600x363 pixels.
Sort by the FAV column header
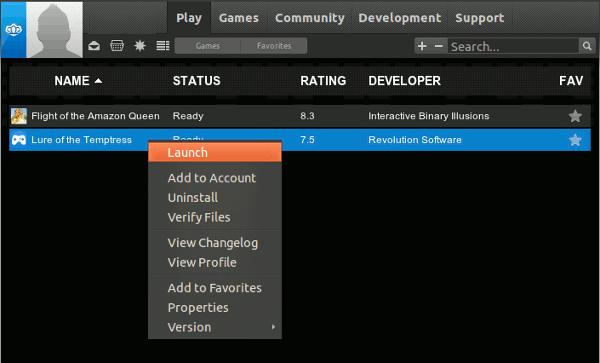click(x=571, y=81)
